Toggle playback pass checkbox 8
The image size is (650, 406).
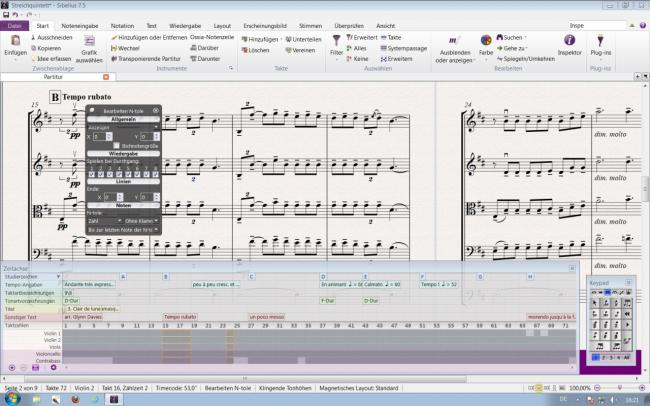point(156,172)
